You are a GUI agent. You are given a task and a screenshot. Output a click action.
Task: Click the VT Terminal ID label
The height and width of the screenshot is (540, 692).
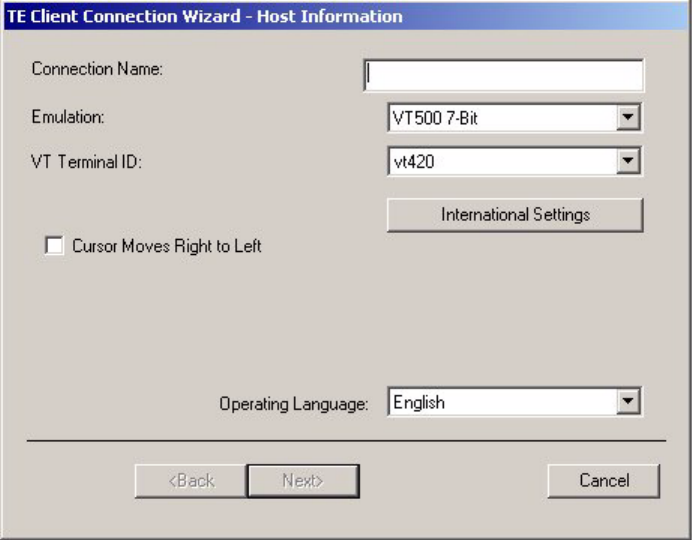86,162
